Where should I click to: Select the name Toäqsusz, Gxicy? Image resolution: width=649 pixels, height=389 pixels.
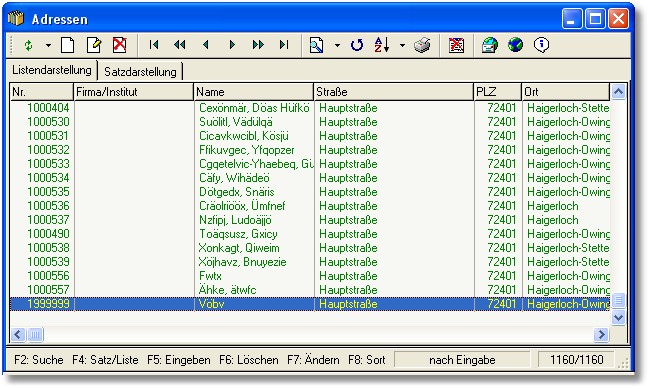[x=238, y=234]
